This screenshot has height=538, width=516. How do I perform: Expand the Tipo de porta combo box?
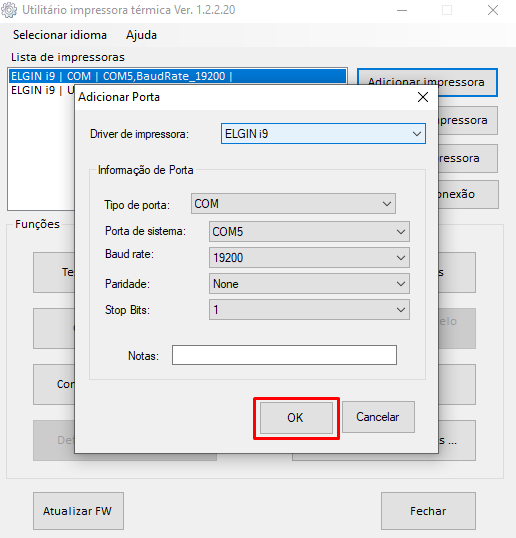click(x=293, y=204)
